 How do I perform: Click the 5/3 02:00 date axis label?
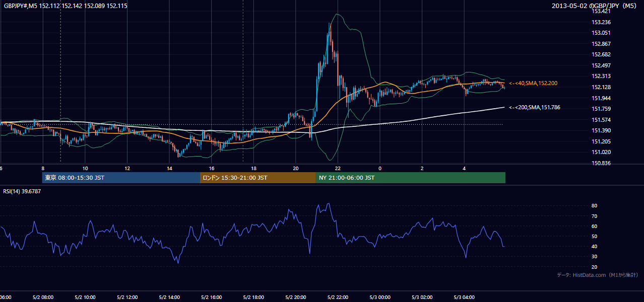(422, 297)
